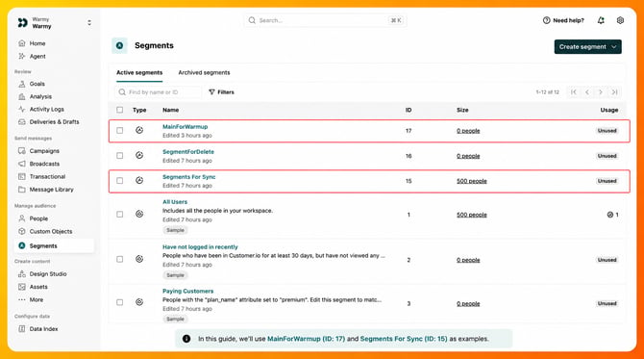The image size is (644, 359).
Task: Click the type icon for All Users
Action: point(139,214)
